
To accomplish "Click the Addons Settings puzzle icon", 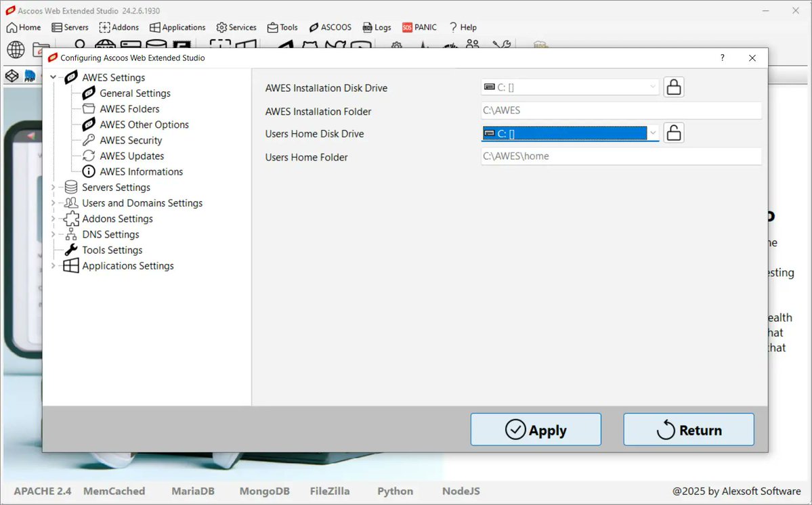I will coord(70,218).
